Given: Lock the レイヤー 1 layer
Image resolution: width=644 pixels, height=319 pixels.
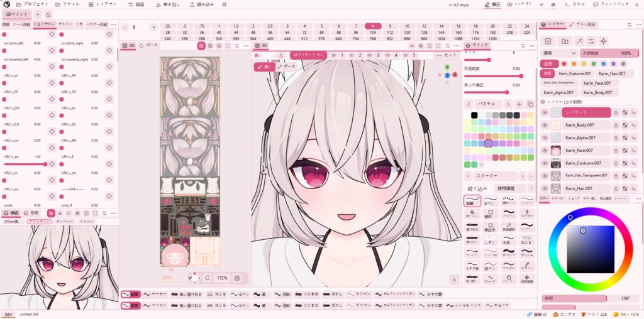Looking at the screenshot, I should [616, 112].
